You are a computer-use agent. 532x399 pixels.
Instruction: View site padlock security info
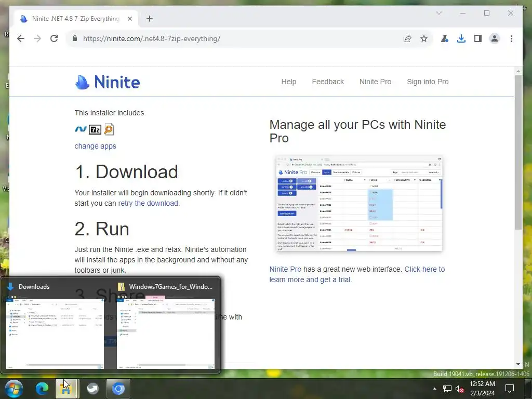pos(75,38)
